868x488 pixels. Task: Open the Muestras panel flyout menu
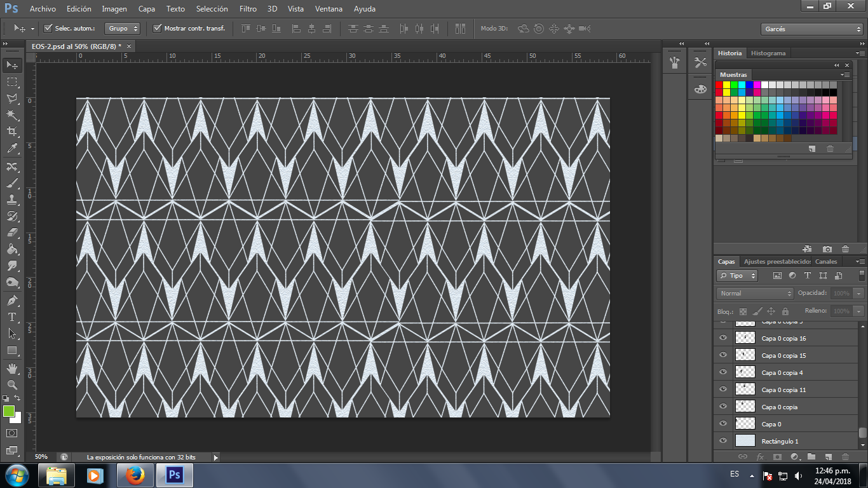coord(846,74)
